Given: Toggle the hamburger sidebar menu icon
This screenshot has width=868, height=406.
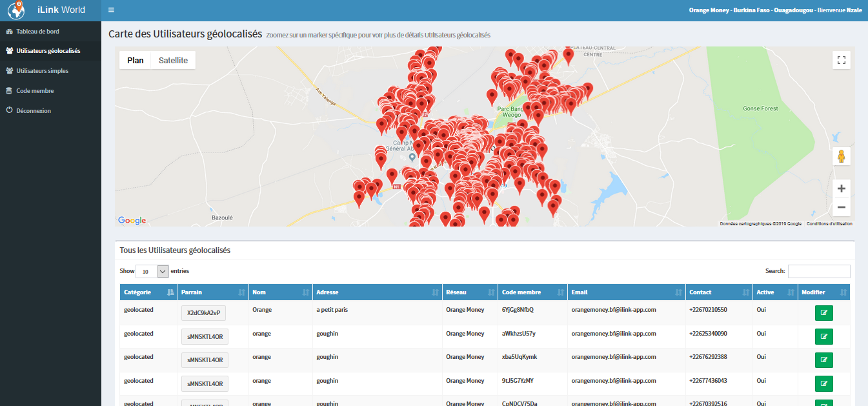Looking at the screenshot, I should pos(112,10).
